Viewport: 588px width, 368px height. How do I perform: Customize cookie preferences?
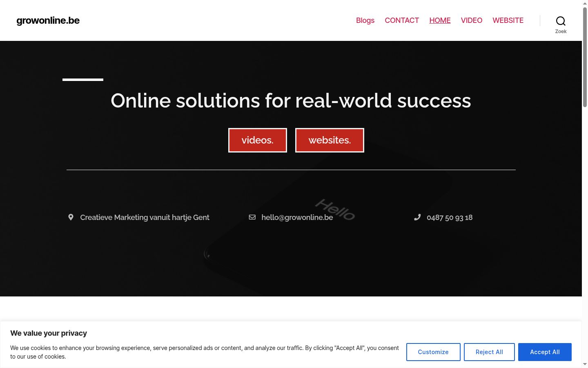tap(433, 352)
